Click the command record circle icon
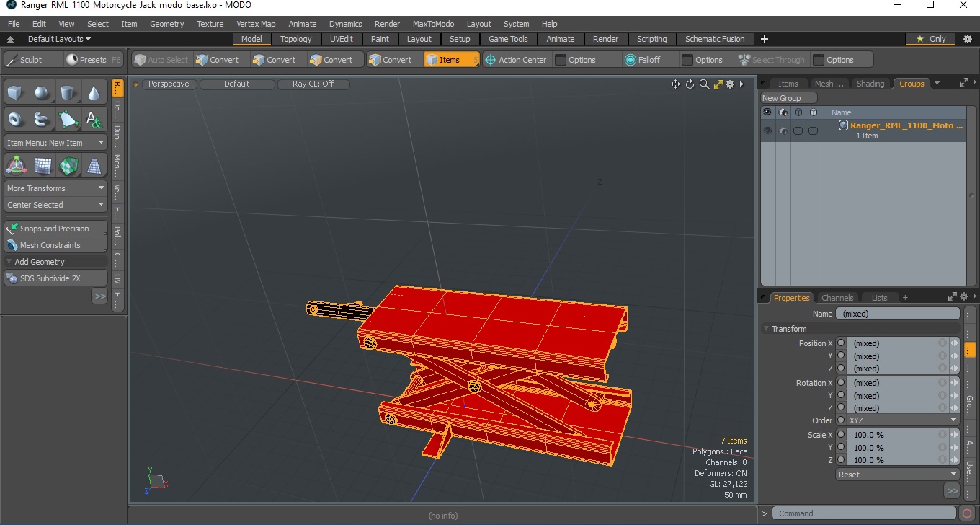The width and height of the screenshot is (980, 525). pos(968,513)
